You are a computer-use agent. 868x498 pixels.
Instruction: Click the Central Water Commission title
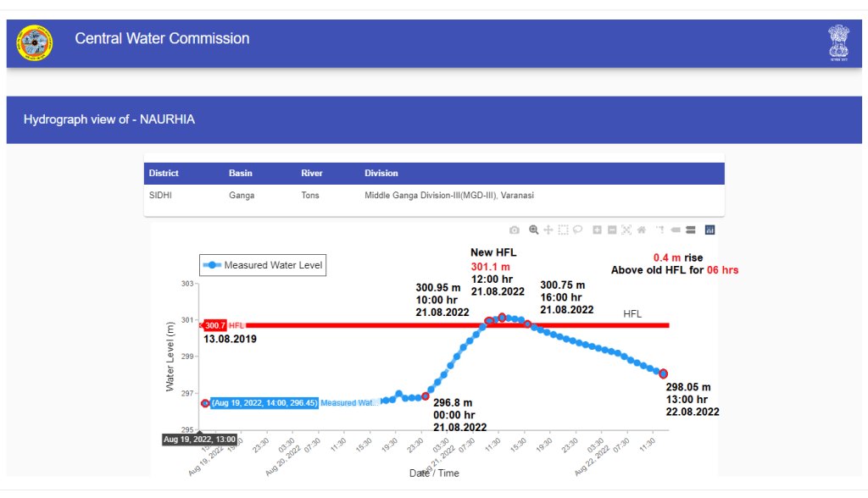coord(162,39)
